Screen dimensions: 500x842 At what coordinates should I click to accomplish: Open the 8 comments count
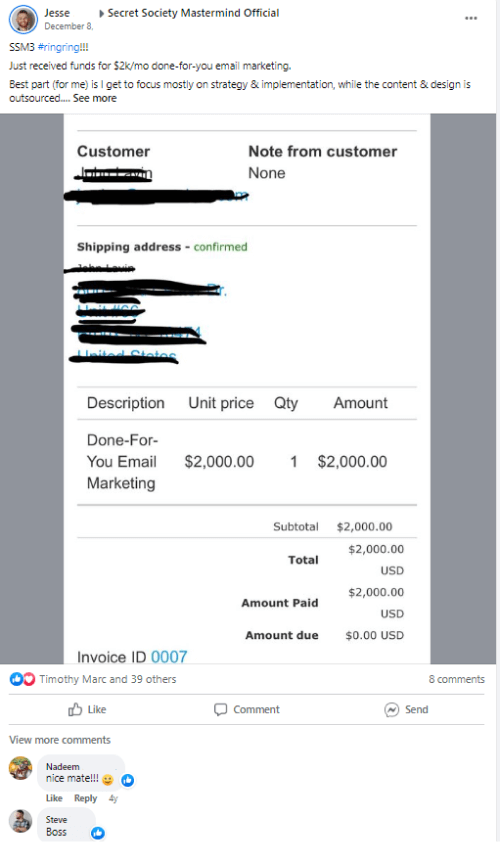(456, 679)
